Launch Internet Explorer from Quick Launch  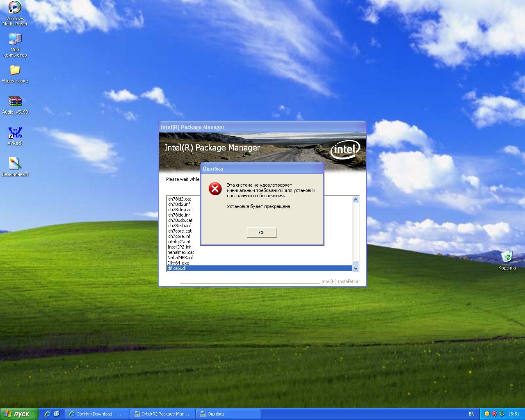48,414
